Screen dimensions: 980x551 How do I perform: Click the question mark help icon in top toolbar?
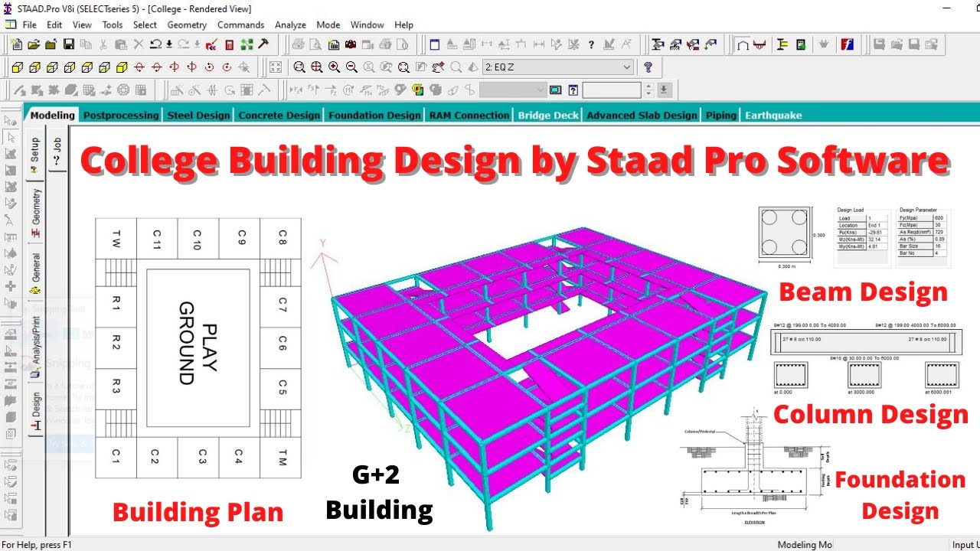pos(592,44)
